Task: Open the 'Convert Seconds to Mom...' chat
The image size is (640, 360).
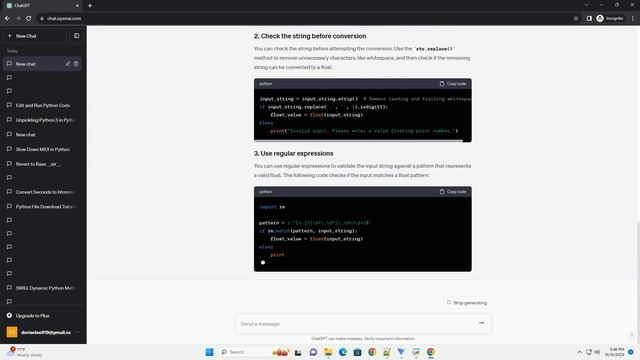Action: [x=42, y=192]
